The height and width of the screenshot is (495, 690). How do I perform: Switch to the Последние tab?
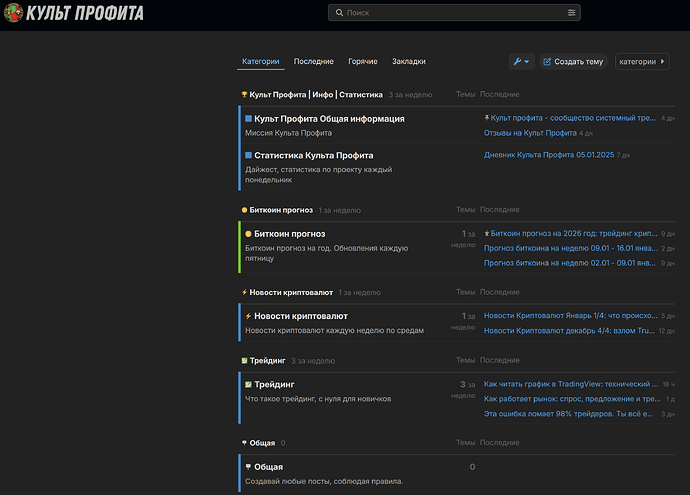click(x=313, y=62)
